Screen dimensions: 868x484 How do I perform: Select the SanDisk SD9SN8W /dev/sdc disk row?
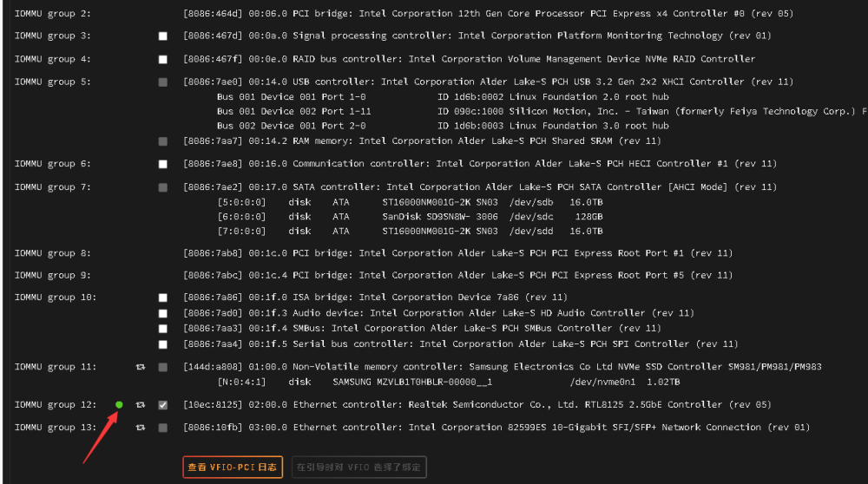[411, 216]
